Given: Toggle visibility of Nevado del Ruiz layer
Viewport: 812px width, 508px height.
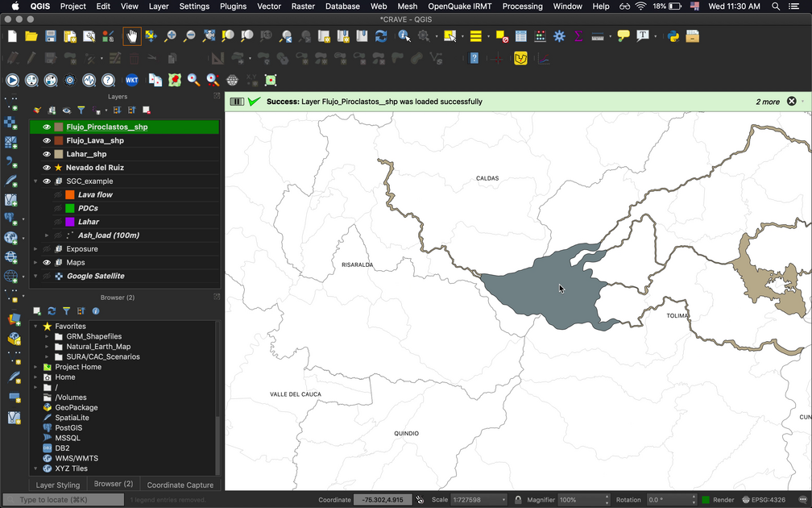Looking at the screenshot, I should point(47,168).
